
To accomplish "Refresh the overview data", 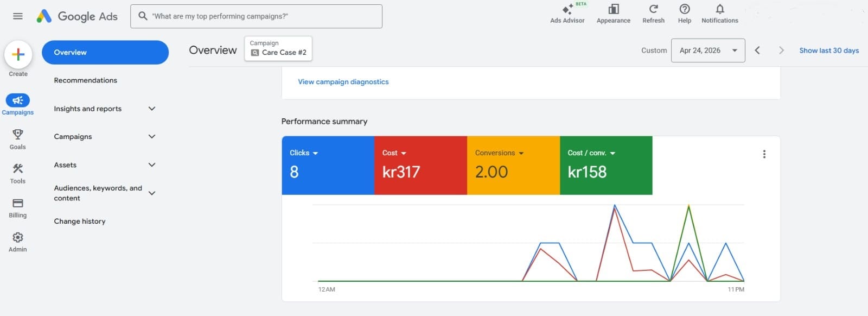I will coord(653,14).
